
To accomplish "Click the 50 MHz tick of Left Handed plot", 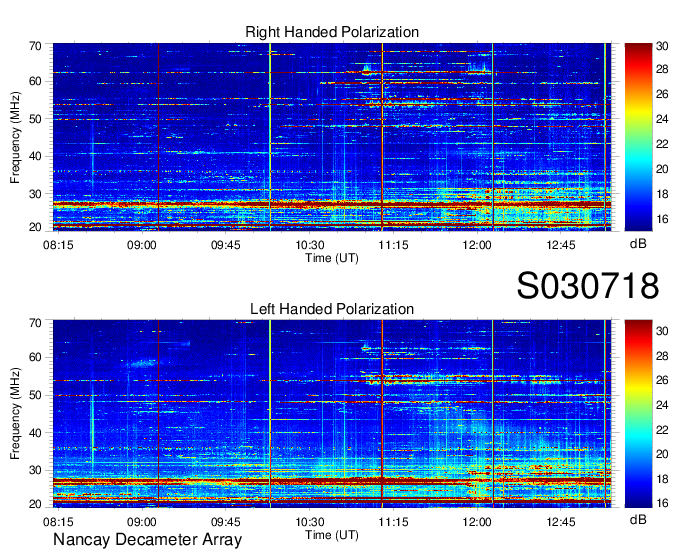I will pos(35,395).
